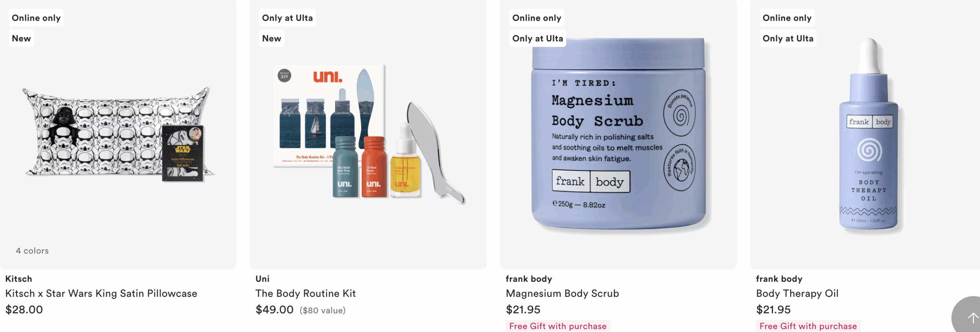Image resolution: width=980 pixels, height=332 pixels.
Task: Click the Online only badge on pillowcase card
Action: coord(36,18)
